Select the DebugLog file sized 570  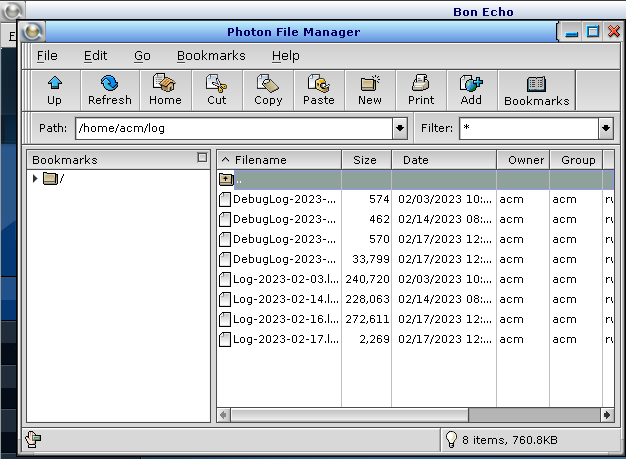(x=284, y=239)
